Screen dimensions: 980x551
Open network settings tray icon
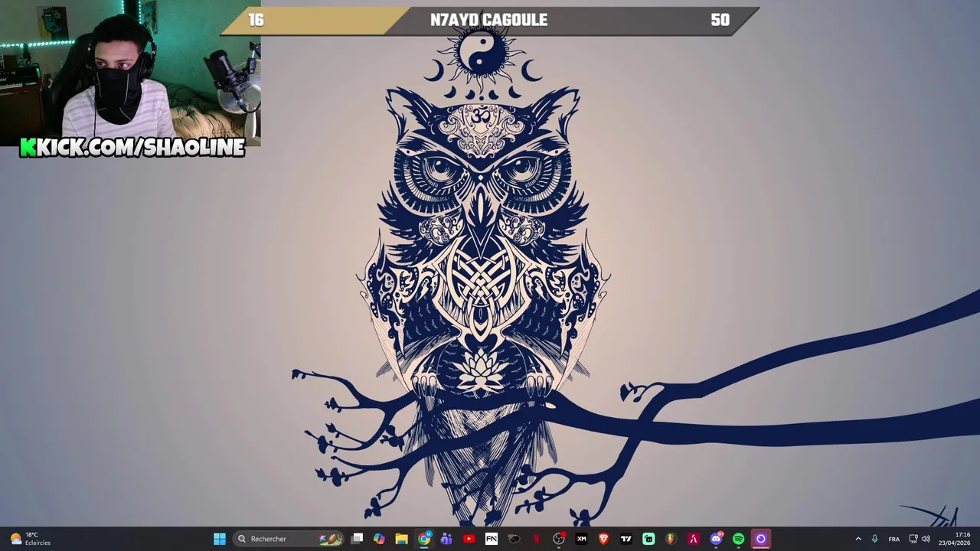[x=913, y=539]
